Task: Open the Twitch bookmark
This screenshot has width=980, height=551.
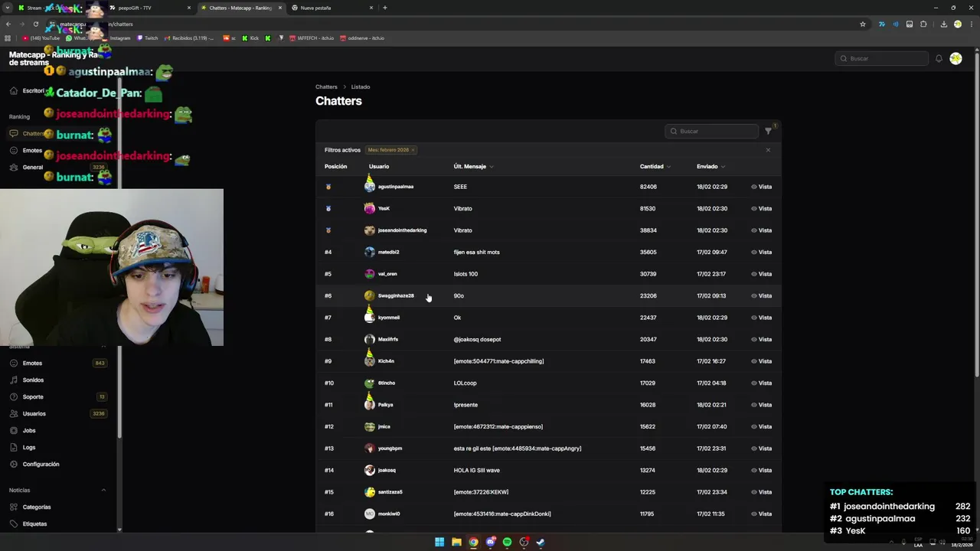Action: pyautogui.click(x=147, y=37)
